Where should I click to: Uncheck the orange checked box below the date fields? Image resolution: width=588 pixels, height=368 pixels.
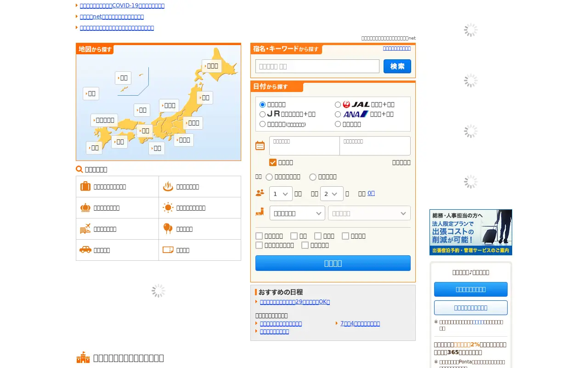click(273, 162)
